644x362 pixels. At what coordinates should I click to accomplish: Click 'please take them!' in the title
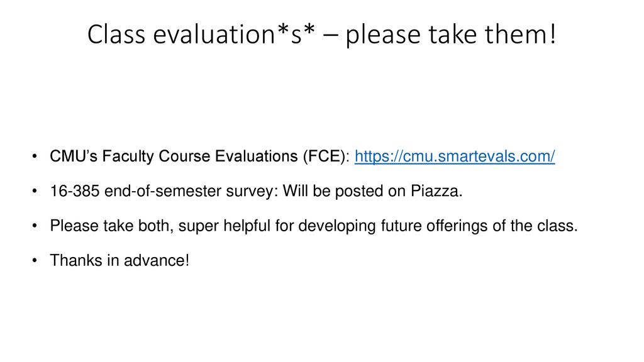coord(451,35)
